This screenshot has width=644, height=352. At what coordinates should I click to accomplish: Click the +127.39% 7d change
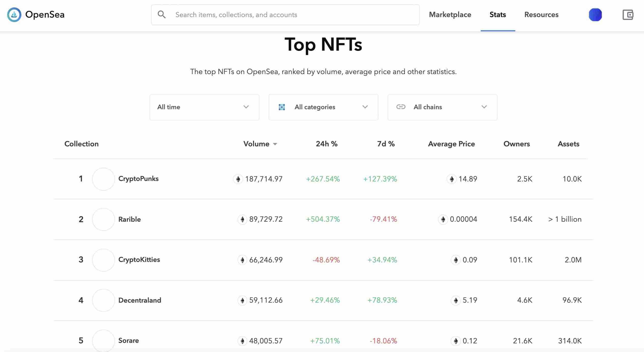click(x=380, y=179)
